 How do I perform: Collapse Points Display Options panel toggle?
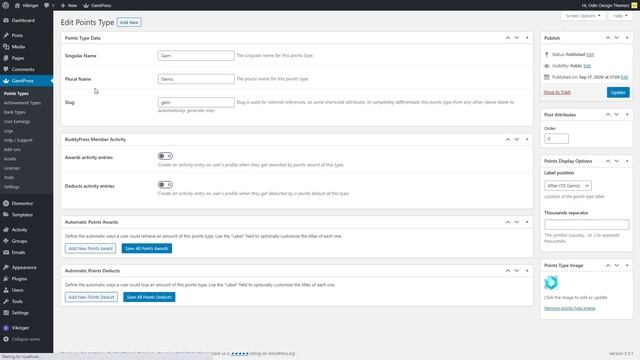point(627,161)
